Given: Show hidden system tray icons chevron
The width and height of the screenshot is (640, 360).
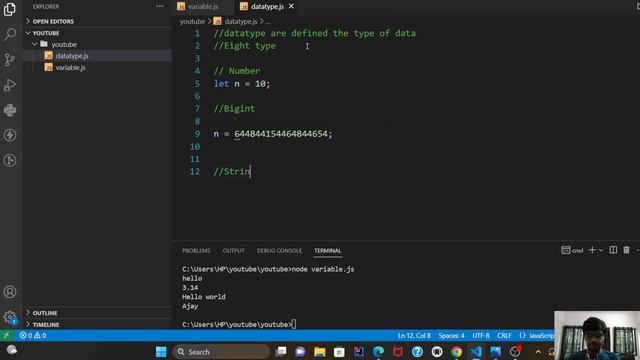Looking at the screenshot, I should 538,352.
